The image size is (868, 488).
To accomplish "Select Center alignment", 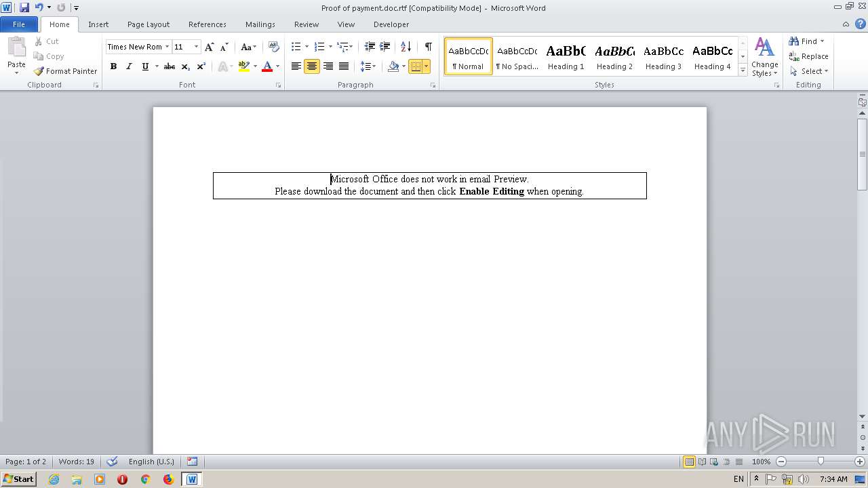I will point(312,66).
